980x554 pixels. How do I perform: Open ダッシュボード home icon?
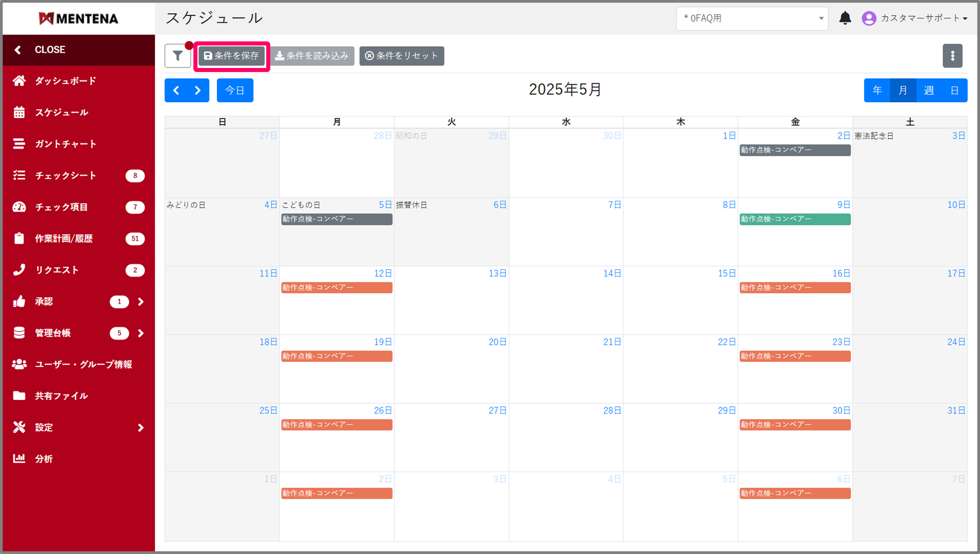(x=19, y=81)
